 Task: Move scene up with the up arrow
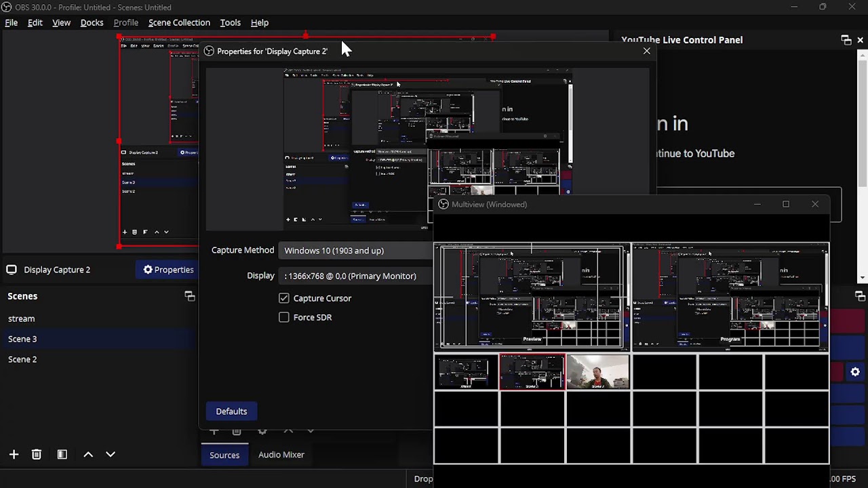88,455
